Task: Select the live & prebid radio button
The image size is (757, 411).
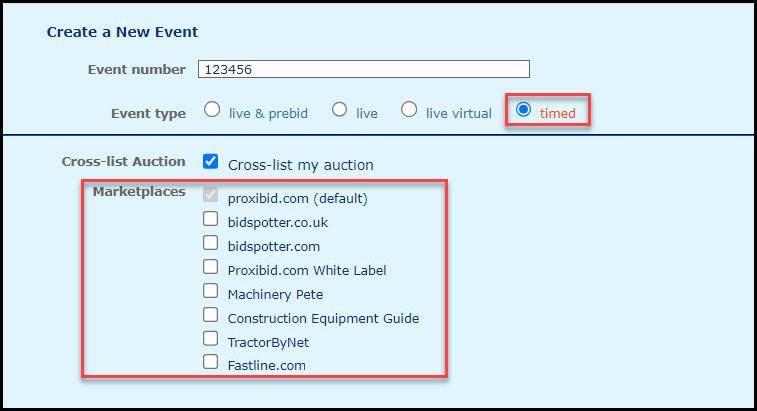Action: point(212,110)
